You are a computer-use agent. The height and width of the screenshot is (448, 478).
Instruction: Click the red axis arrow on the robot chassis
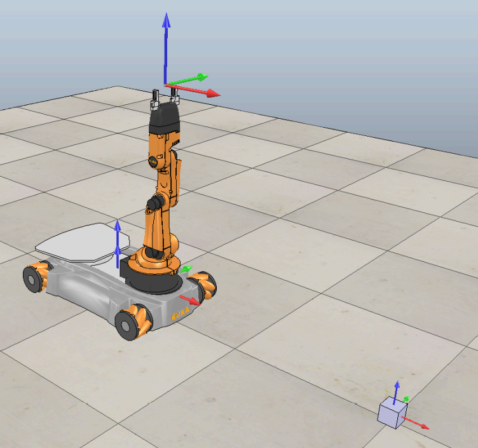pos(190,299)
